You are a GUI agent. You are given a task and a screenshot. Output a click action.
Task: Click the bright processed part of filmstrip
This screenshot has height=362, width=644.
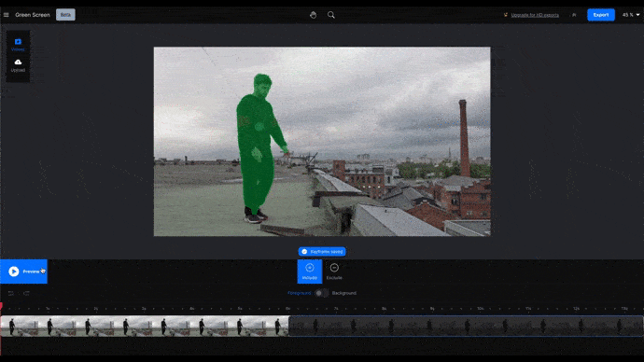pyautogui.click(x=145, y=327)
